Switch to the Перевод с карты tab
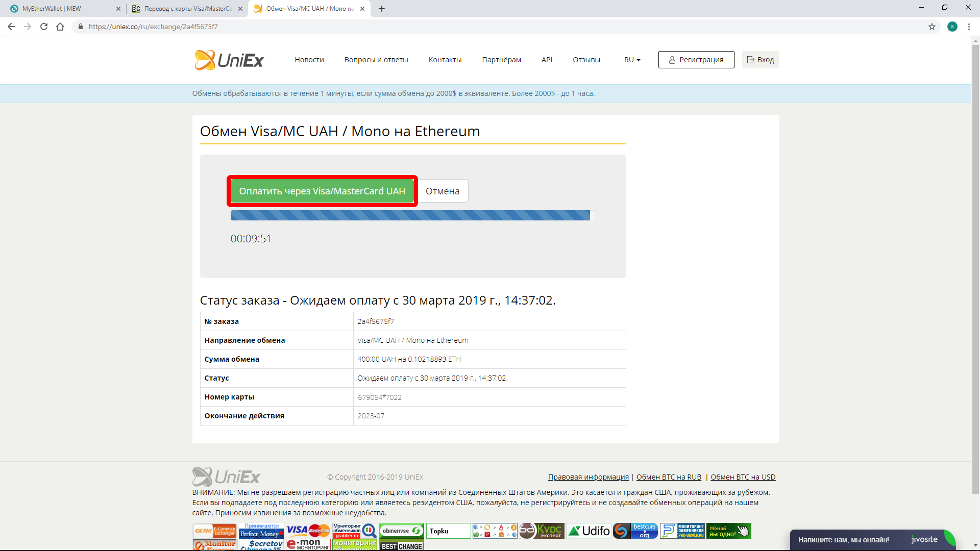The width and height of the screenshot is (980, 551). 187,9
